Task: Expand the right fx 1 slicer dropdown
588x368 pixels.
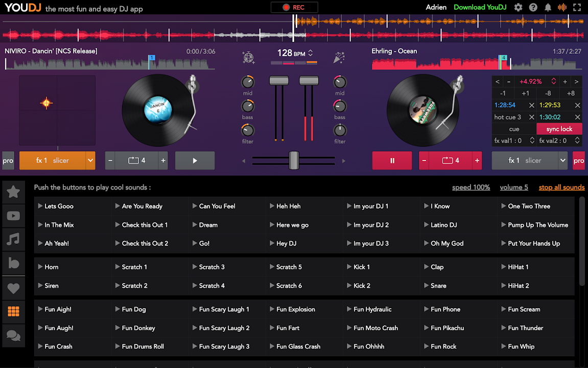Action: click(x=563, y=160)
